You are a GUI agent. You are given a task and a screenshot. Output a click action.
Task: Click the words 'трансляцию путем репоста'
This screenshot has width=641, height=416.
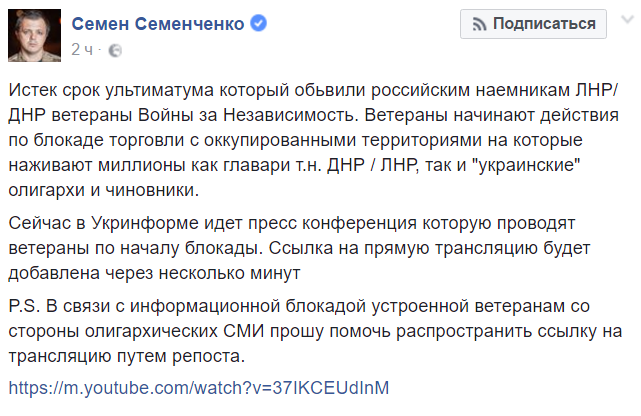pos(127,356)
